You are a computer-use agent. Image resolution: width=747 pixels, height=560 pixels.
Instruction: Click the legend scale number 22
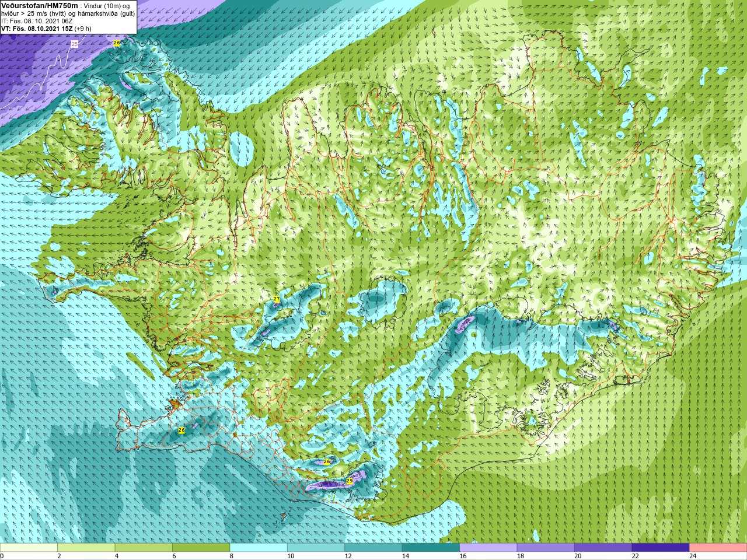[x=635, y=556]
